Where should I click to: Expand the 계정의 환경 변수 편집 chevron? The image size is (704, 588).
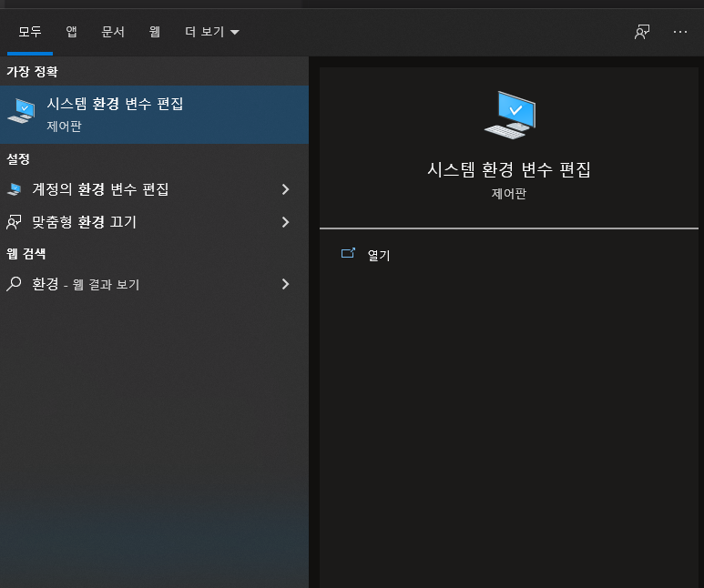coord(285,189)
